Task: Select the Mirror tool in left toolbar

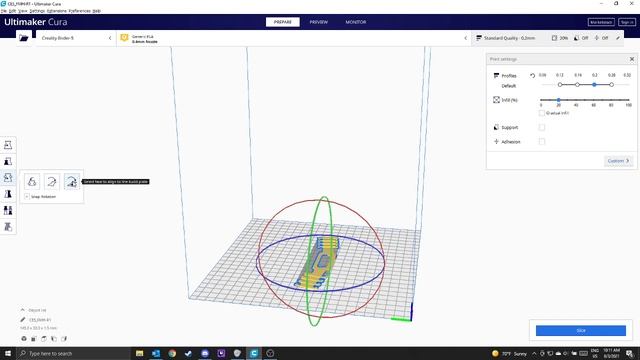Action: point(8,194)
